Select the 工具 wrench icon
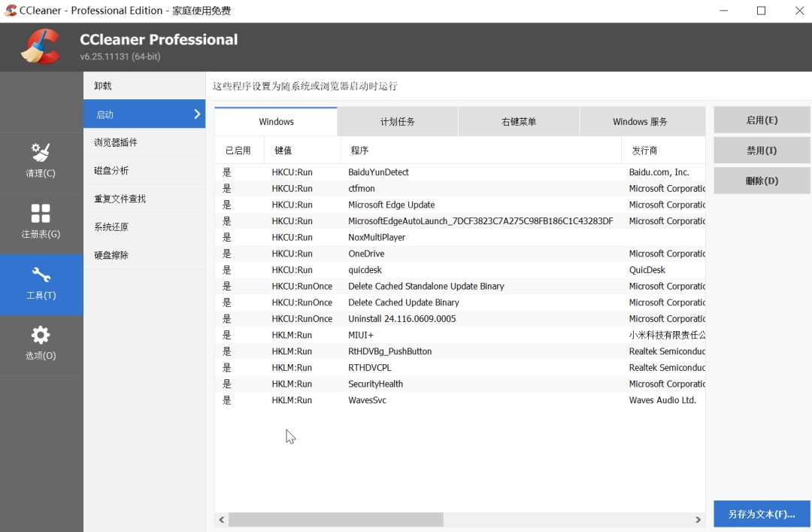Image resolution: width=812 pixels, height=532 pixels. coord(41,275)
